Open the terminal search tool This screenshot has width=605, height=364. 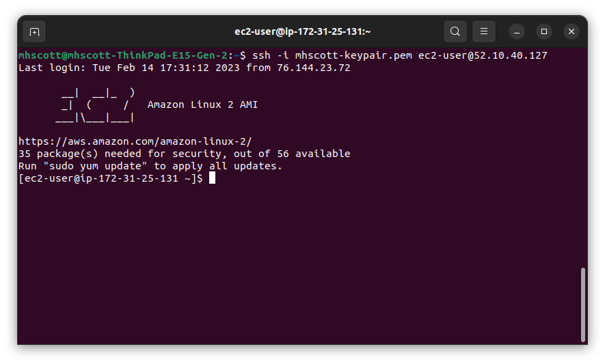point(455,31)
